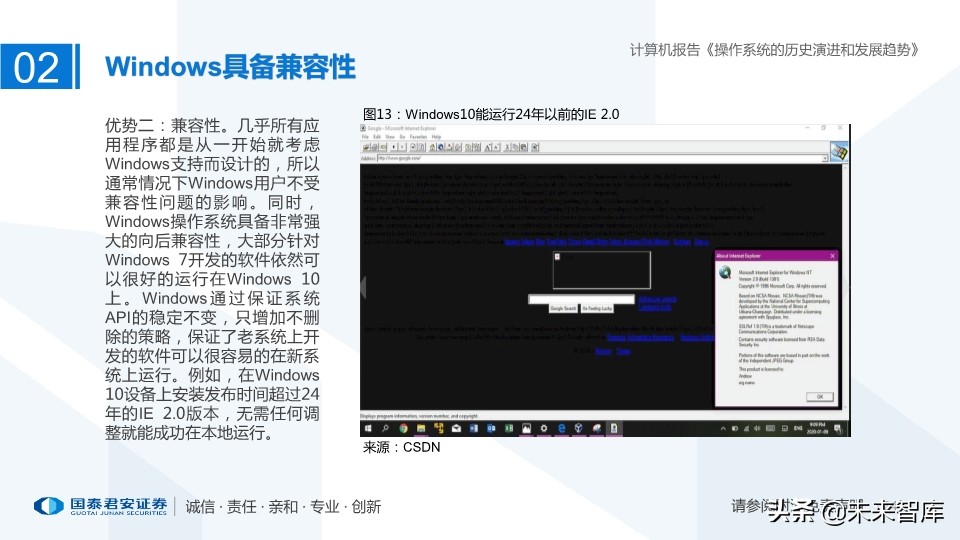
Task: Open the Help menu in Internet Explorer
Action: point(437,137)
